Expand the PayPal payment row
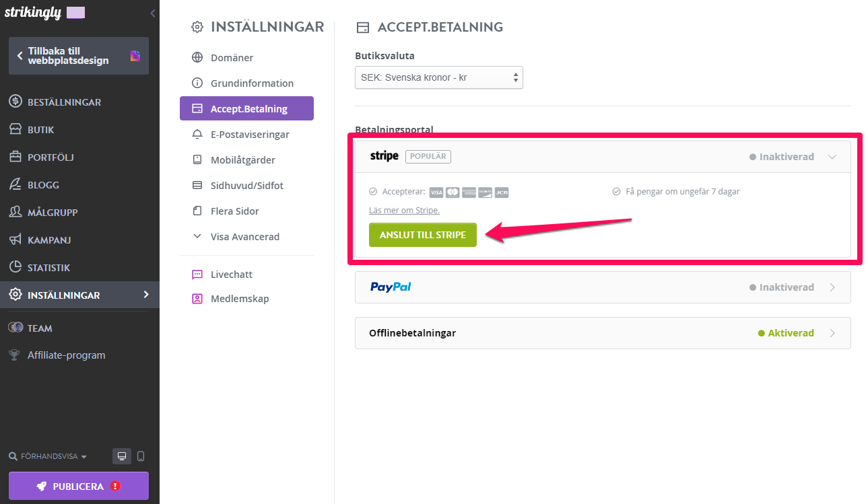The width and height of the screenshot is (868, 504). (x=603, y=287)
